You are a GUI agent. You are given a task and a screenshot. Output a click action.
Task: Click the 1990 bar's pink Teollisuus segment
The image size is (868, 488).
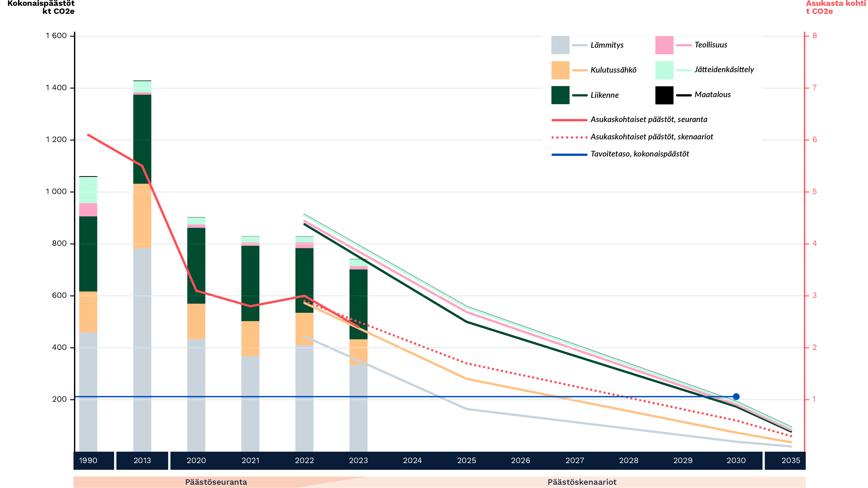pos(88,209)
